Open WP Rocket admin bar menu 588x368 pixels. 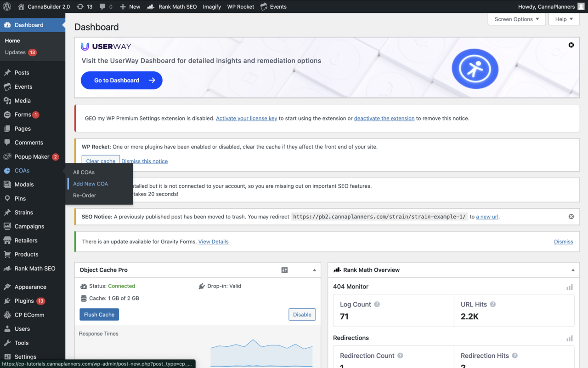tap(241, 6)
